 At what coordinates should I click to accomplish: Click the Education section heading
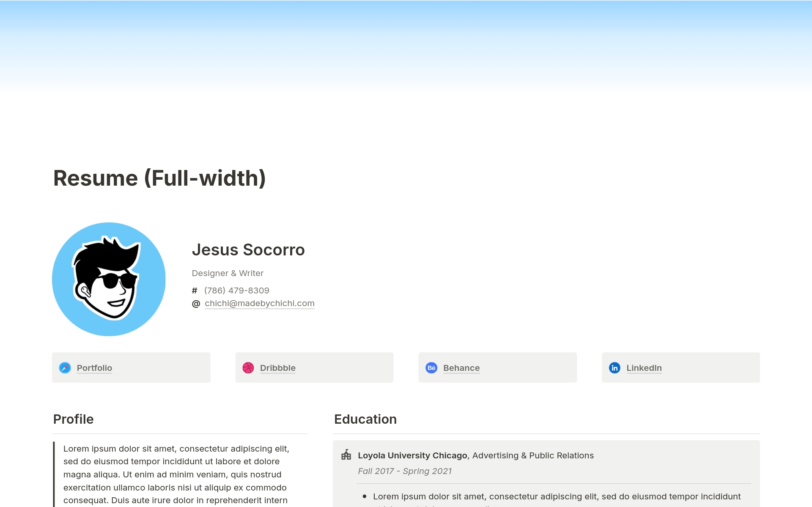coord(365,419)
